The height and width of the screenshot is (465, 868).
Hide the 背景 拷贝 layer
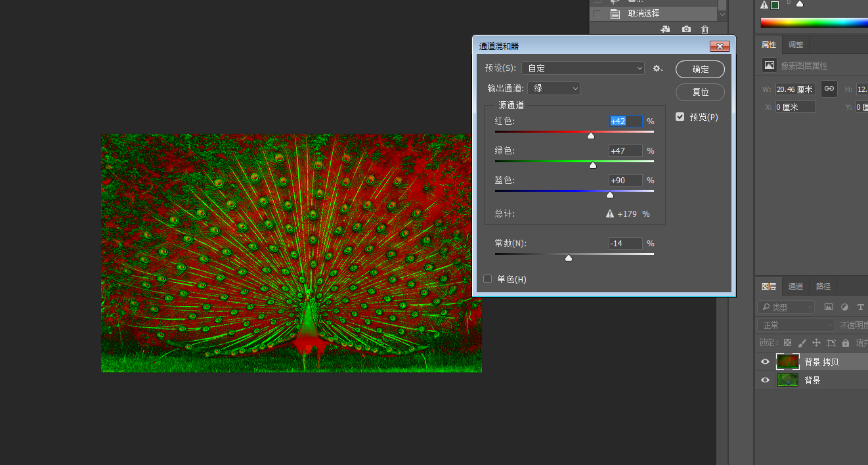click(765, 362)
